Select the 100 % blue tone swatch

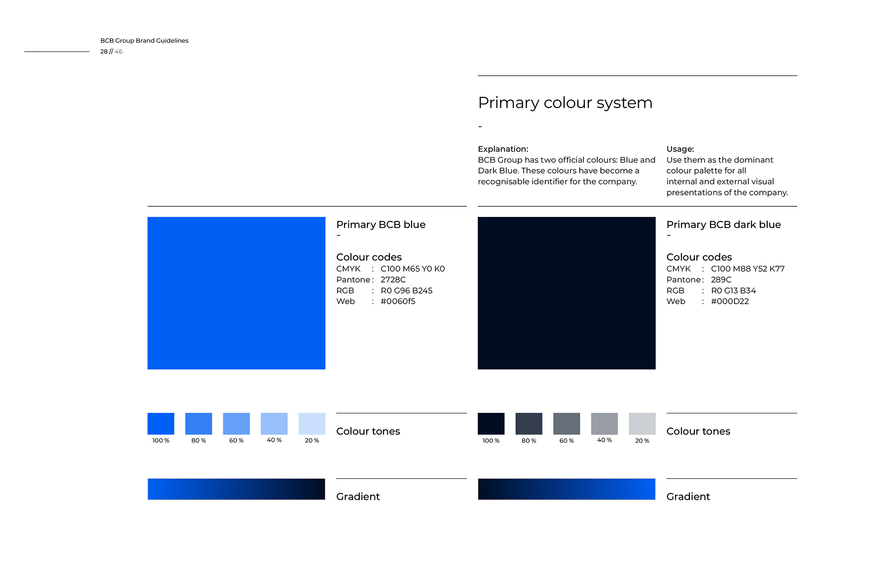[x=161, y=424]
